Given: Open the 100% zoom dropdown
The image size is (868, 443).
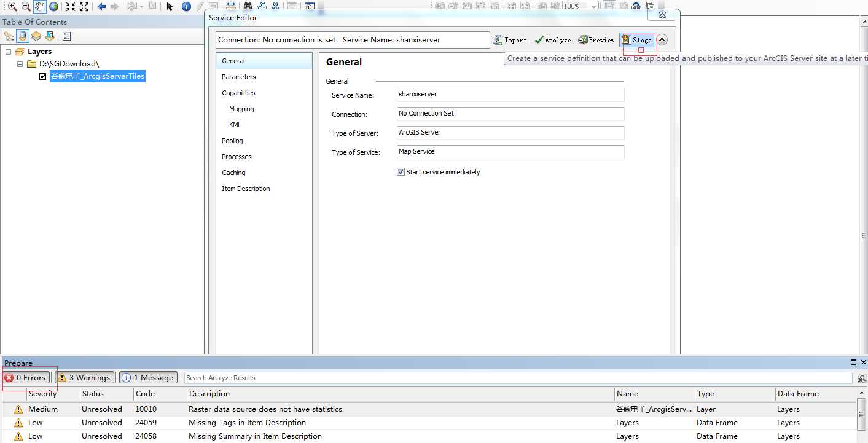Looking at the screenshot, I should (593, 6).
